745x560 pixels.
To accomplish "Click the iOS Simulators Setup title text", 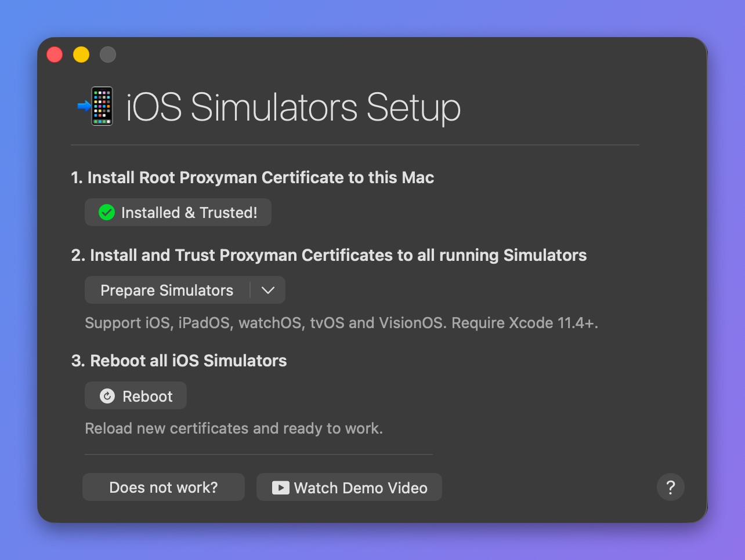I will pos(294,107).
